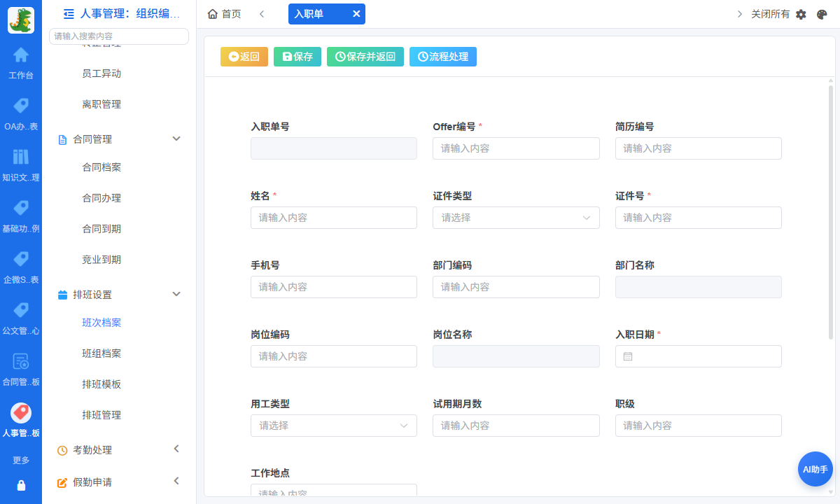Screen dimensions: 840x504
Task: Focus the sidebar search input box
Action: tap(119, 36)
